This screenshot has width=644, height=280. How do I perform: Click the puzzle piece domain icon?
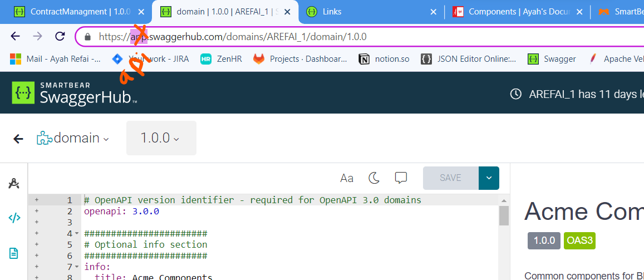[x=45, y=139]
